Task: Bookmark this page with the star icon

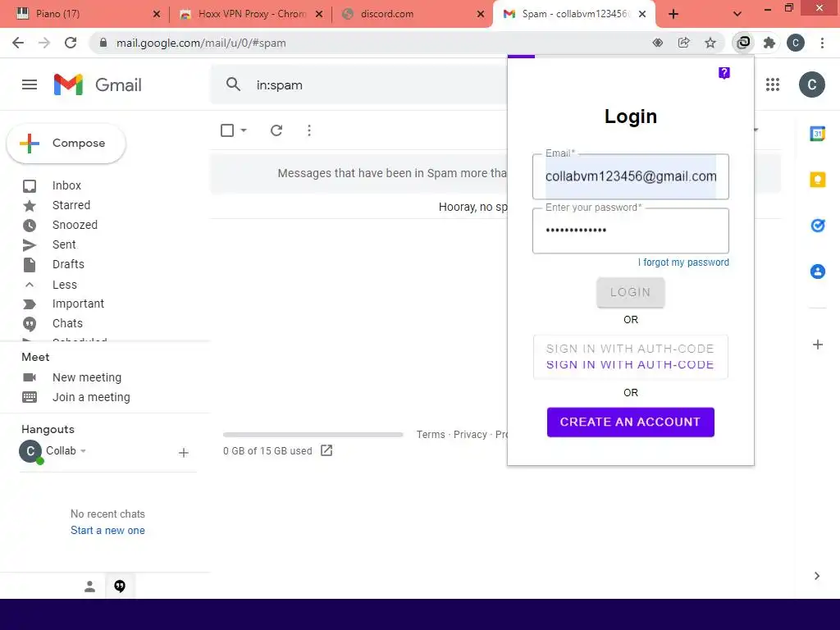Action: click(x=710, y=43)
